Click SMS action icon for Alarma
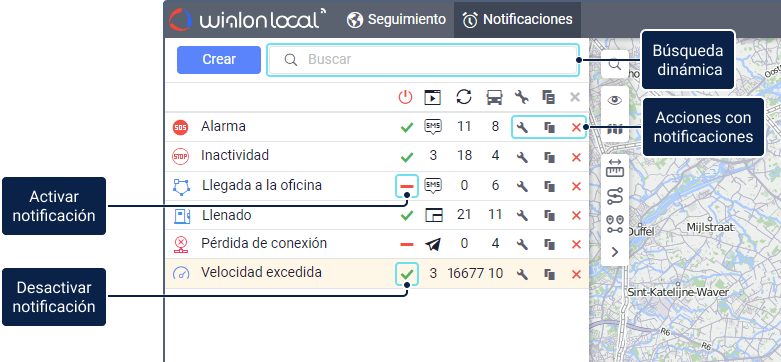The image size is (781, 362). pos(433,127)
